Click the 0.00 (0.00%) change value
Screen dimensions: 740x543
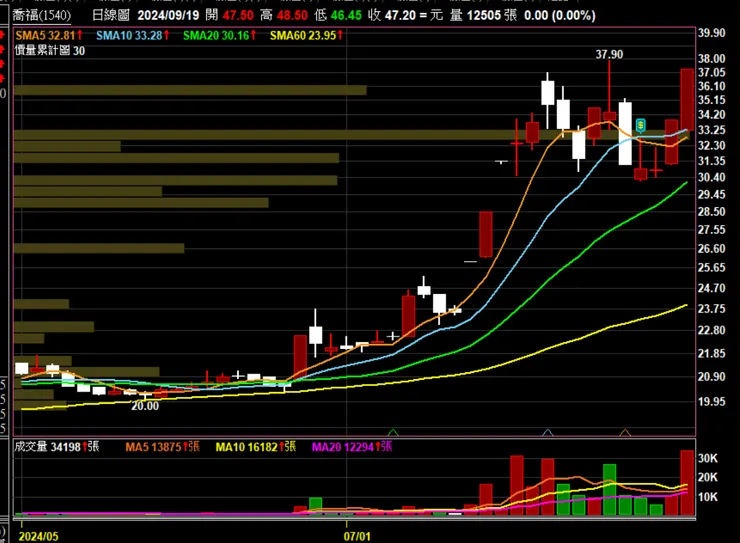coord(560,15)
